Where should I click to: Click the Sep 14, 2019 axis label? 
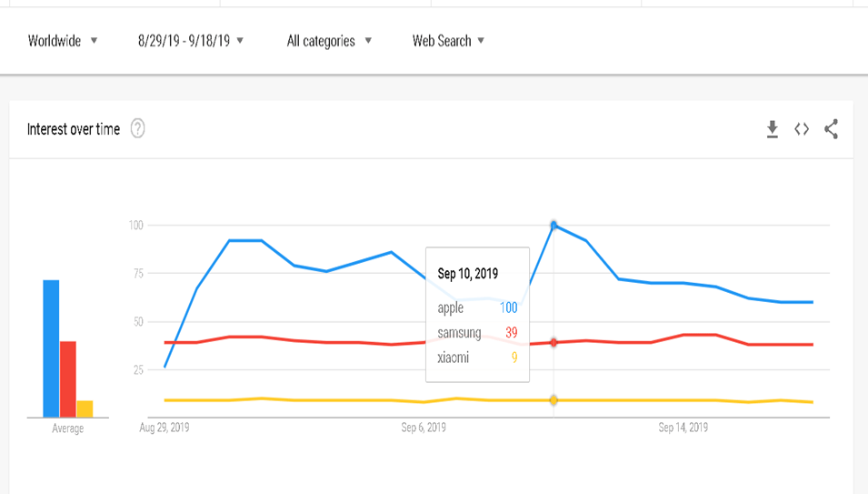pyautogui.click(x=683, y=428)
